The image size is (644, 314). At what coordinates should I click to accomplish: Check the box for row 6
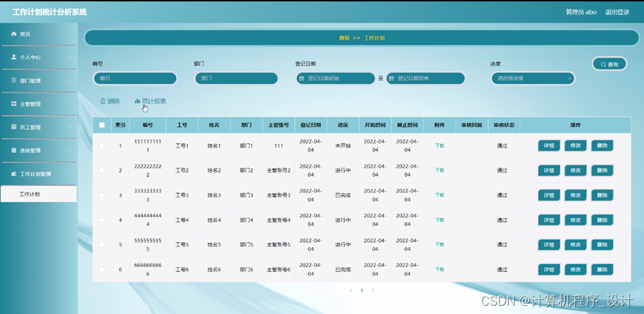click(102, 269)
